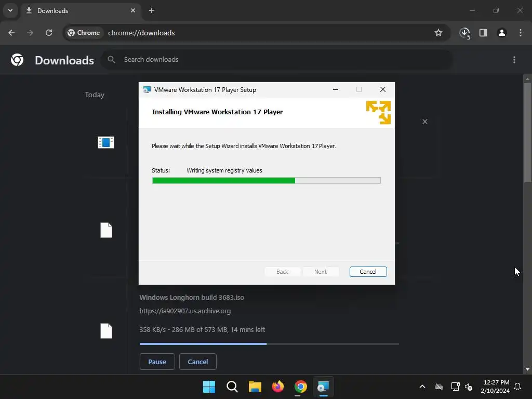532x399 pixels.
Task: Open a new Chrome tab
Action: click(152, 10)
